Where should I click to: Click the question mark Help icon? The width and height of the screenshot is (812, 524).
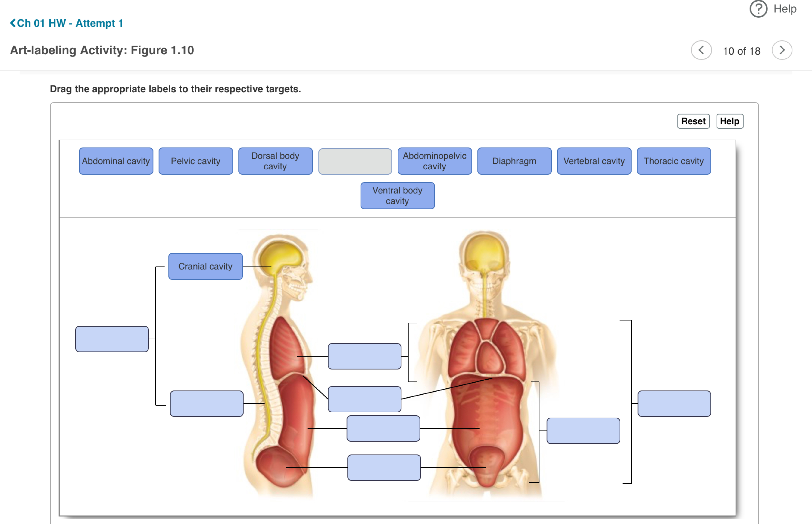pos(758,9)
